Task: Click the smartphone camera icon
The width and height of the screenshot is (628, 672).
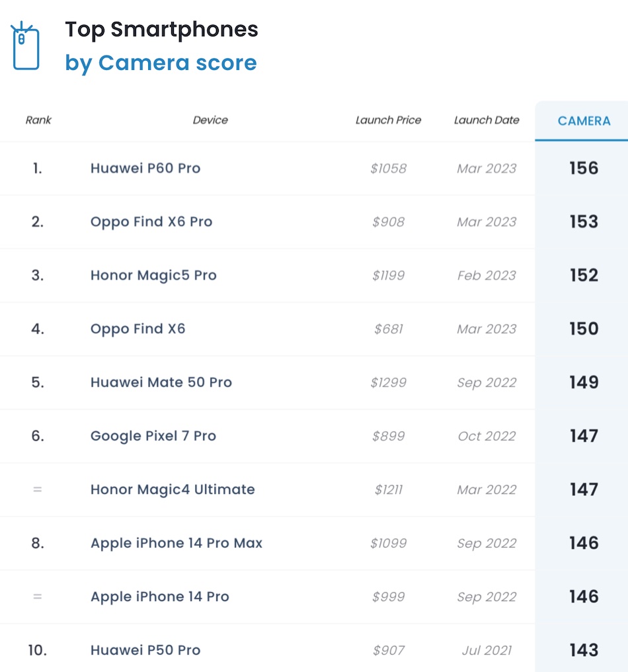Action: pyautogui.click(x=26, y=46)
